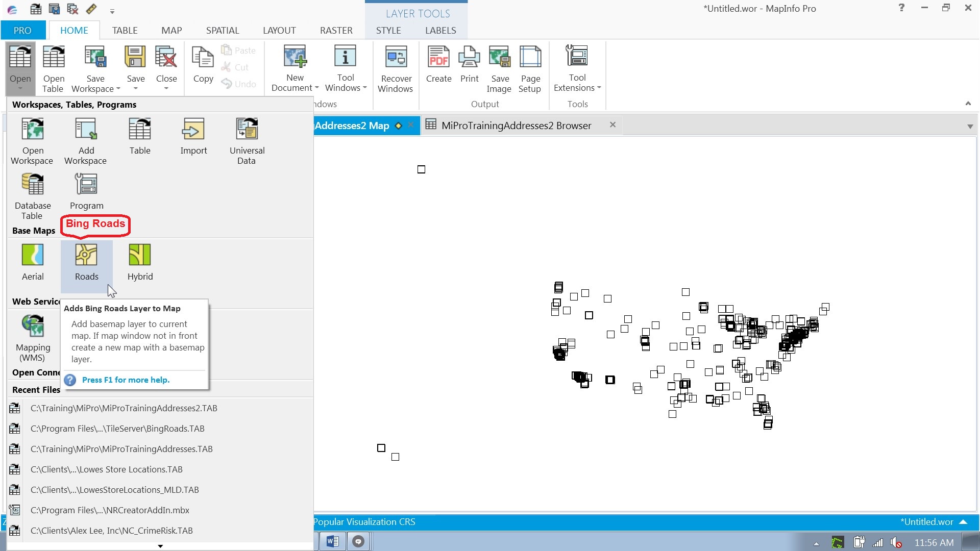Open the Save Image tool

pos(499,68)
